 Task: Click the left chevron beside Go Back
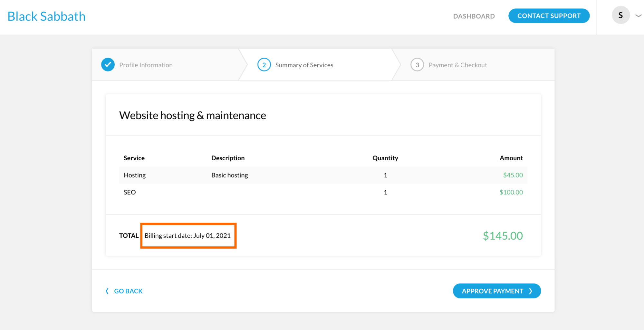click(x=107, y=291)
